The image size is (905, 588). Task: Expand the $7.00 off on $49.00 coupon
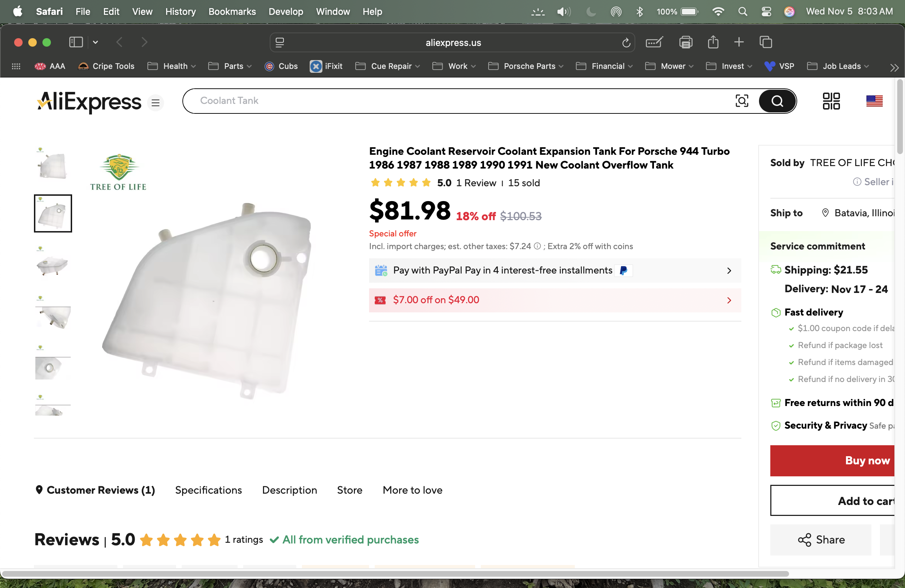coord(555,300)
